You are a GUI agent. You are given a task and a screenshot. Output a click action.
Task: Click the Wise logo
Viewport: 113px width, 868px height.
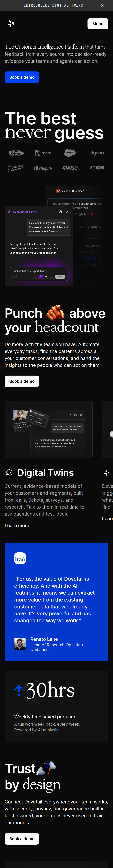point(70,168)
